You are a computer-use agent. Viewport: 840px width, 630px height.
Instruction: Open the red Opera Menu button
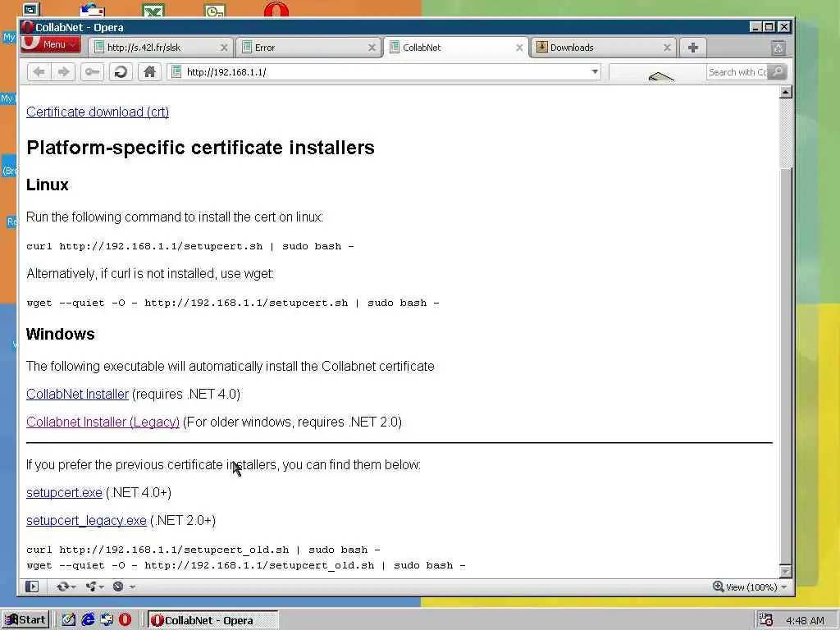(x=51, y=44)
